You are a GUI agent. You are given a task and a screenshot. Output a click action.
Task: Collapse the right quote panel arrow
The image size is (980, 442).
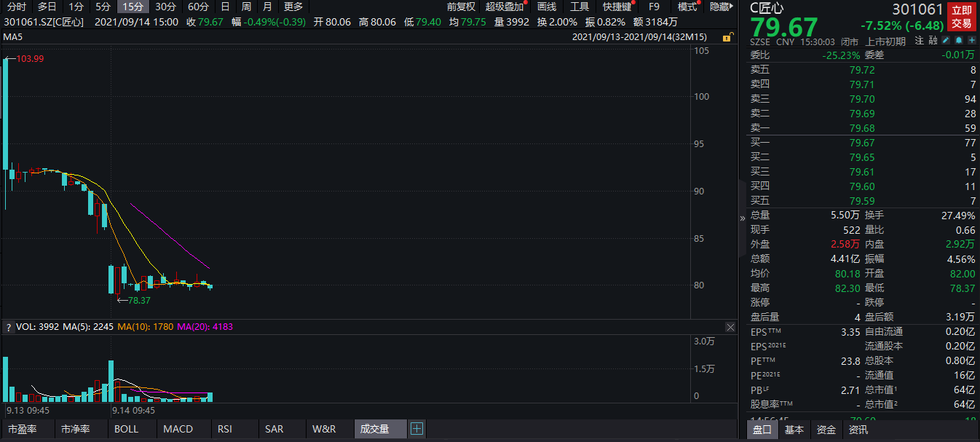(743, 218)
